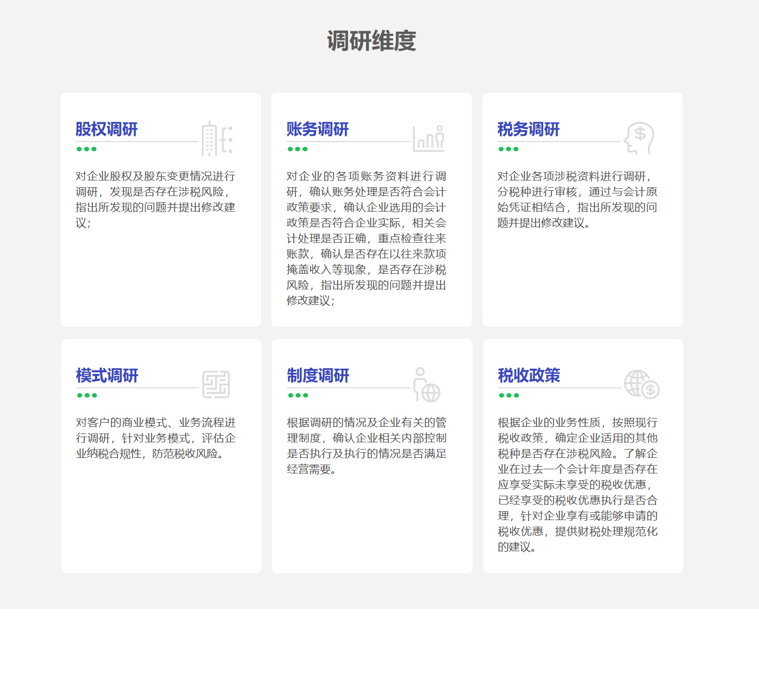Open the 股权调研 heading

click(x=106, y=129)
